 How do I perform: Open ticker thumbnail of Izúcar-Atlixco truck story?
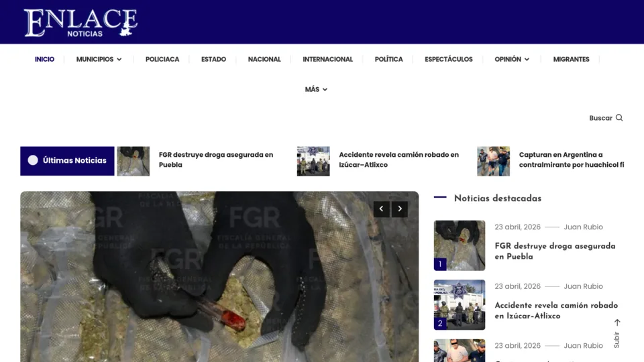[313, 162]
